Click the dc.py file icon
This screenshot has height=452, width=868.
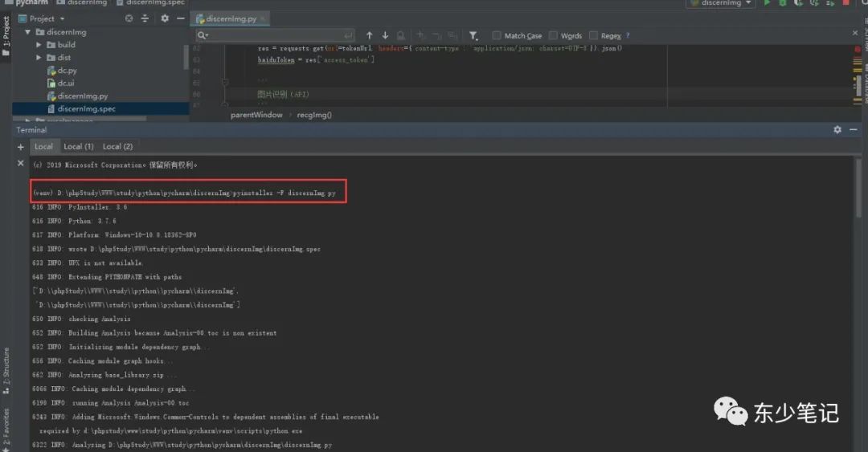[51, 71]
